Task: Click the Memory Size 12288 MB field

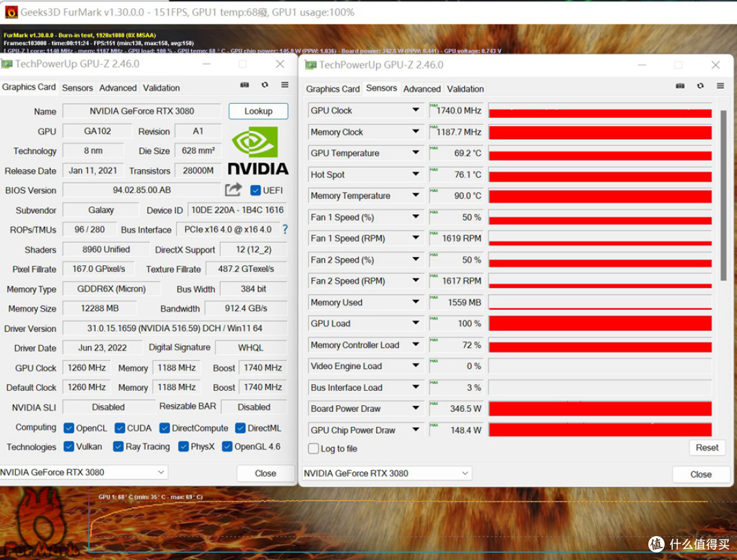Action: tap(100, 308)
